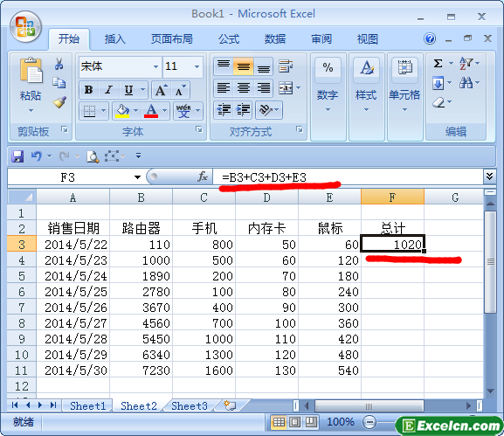504x436 pixels.
Task: Copy selection using the copy icon
Action: pyautogui.click(x=59, y=83)
